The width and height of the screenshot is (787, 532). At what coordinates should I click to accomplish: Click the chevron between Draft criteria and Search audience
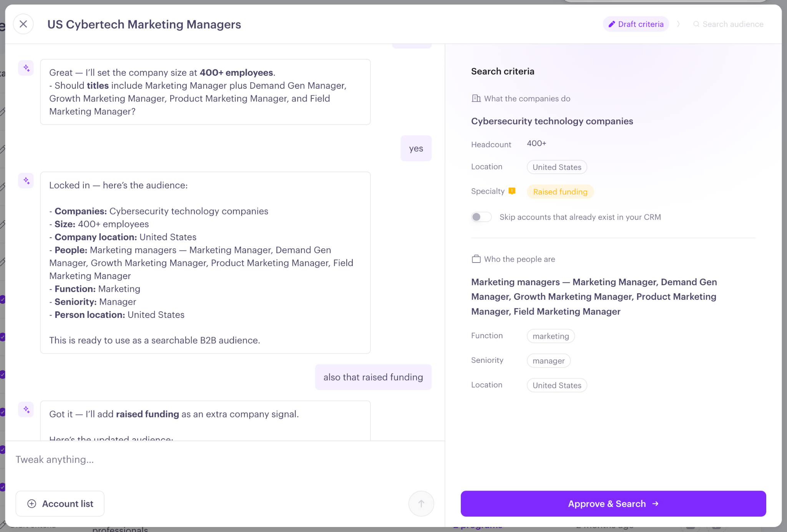[x=679, y=24]
